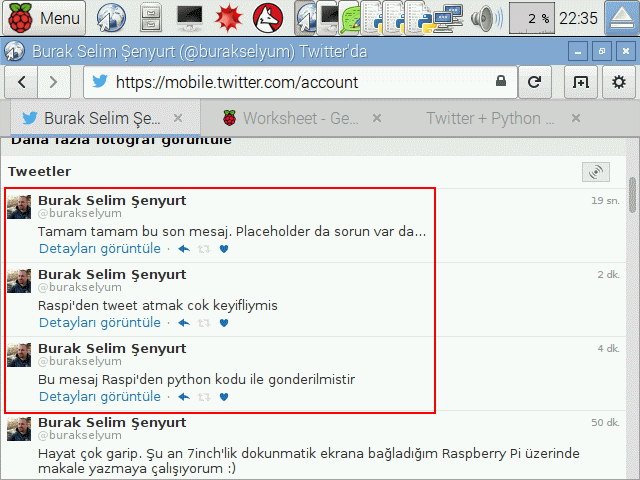Launch the web browser from the taskbar globe
The image size is (640, 480).
[111, 17]
